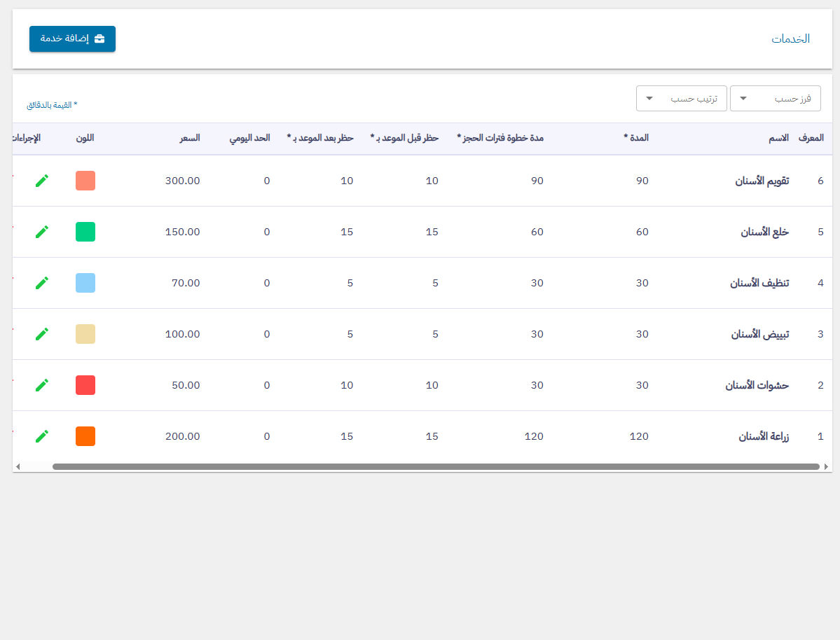Open edit pencil for تبييض الأسنان

(42, 334)
